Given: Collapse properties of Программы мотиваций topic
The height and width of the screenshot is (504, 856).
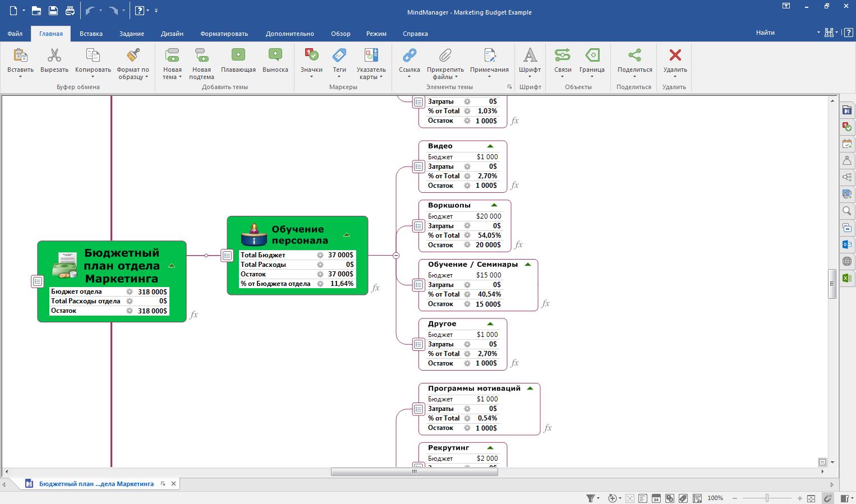Looking at the screenshot, I should coord(530,389).
